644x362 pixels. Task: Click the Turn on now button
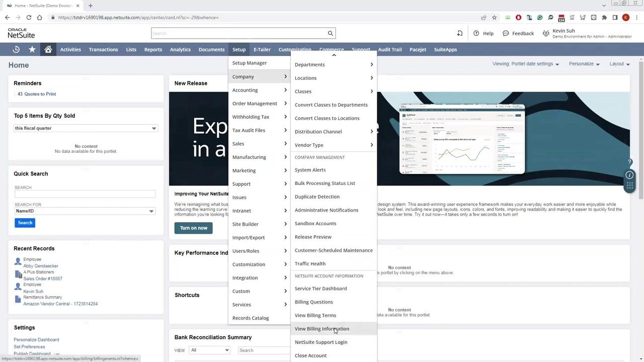click(194, 228)
